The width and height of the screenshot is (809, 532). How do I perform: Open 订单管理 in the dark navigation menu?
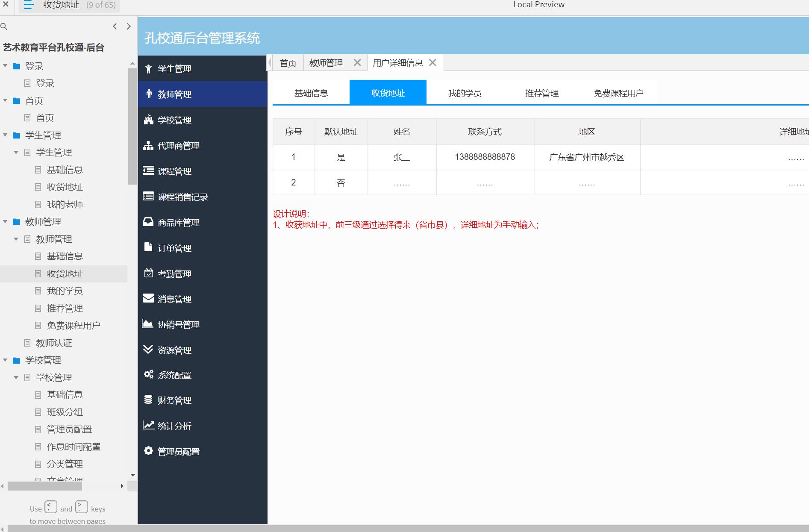pyautogui.click(x=203, y=248)
